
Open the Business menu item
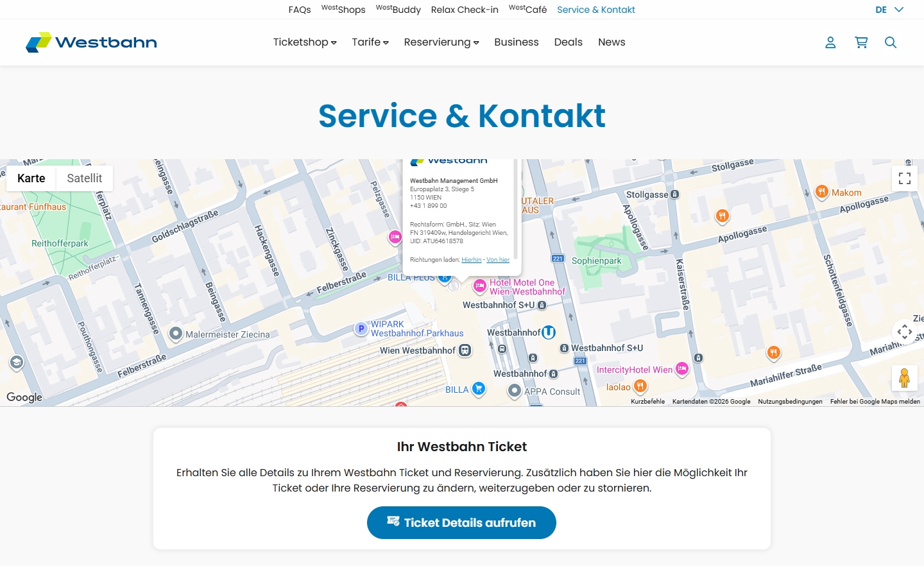point(517,42)
